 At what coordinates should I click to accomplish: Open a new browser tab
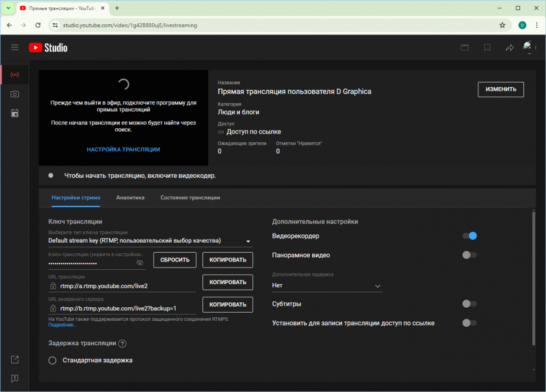tap(117, 8)
